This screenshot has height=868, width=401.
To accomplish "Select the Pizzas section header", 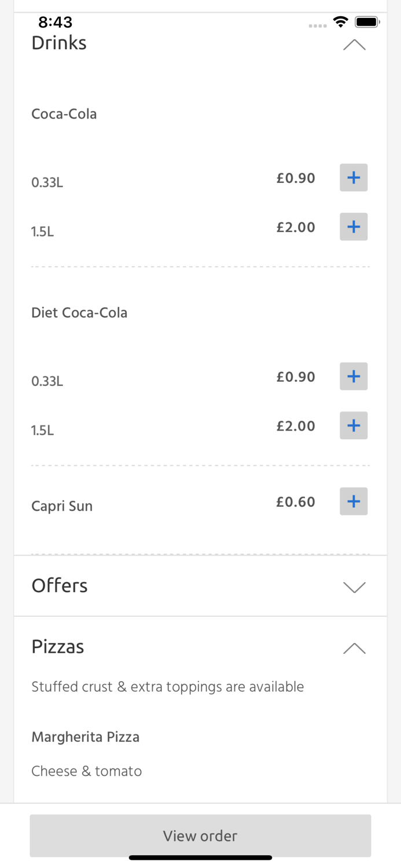I will 58,646.
